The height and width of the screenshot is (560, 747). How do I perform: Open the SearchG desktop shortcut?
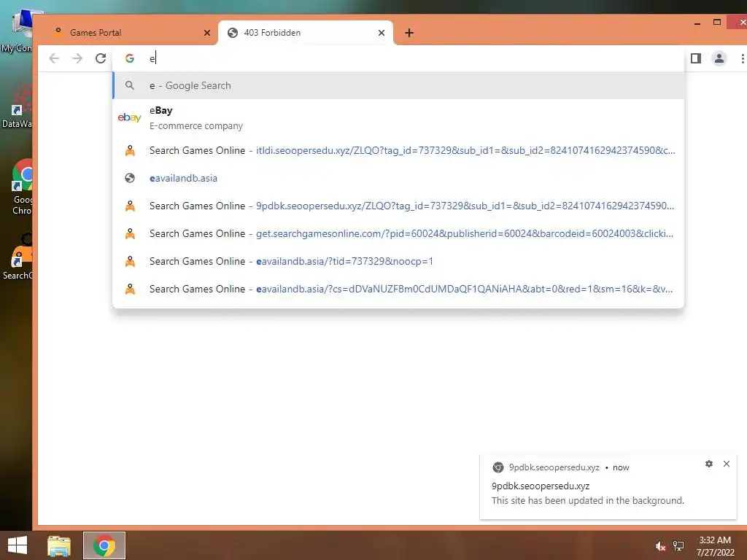(x=19, y=257)
